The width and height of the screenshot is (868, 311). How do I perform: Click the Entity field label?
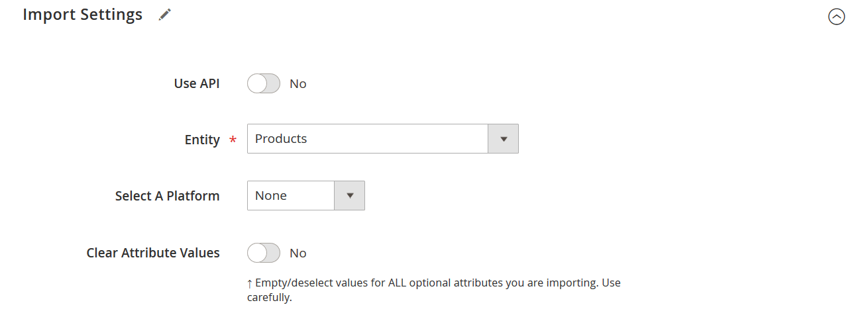pyautogui.click(x=202, y=140)
